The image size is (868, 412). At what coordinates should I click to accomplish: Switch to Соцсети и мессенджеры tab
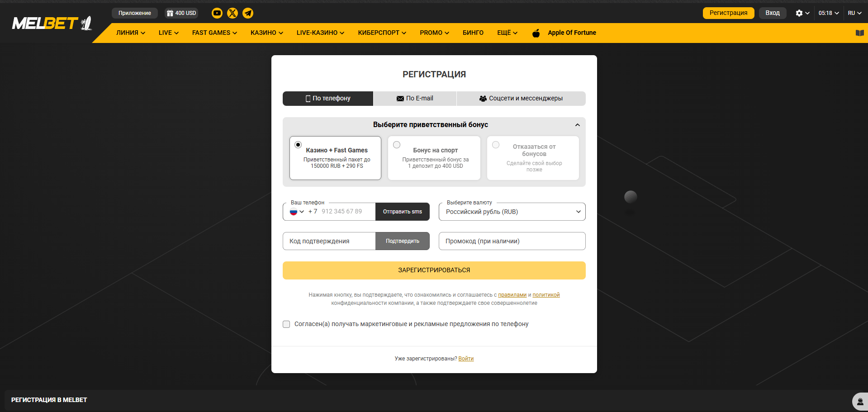coord(521,99)
